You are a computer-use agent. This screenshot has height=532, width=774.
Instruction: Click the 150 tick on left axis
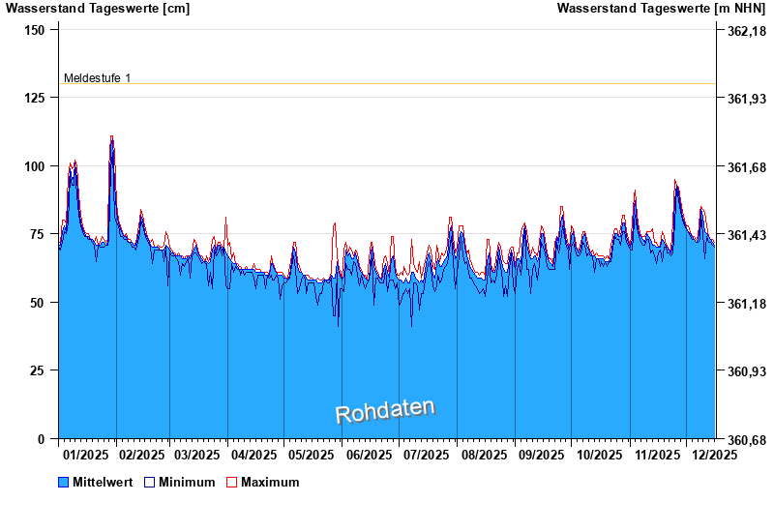click(x=35, y=30)
